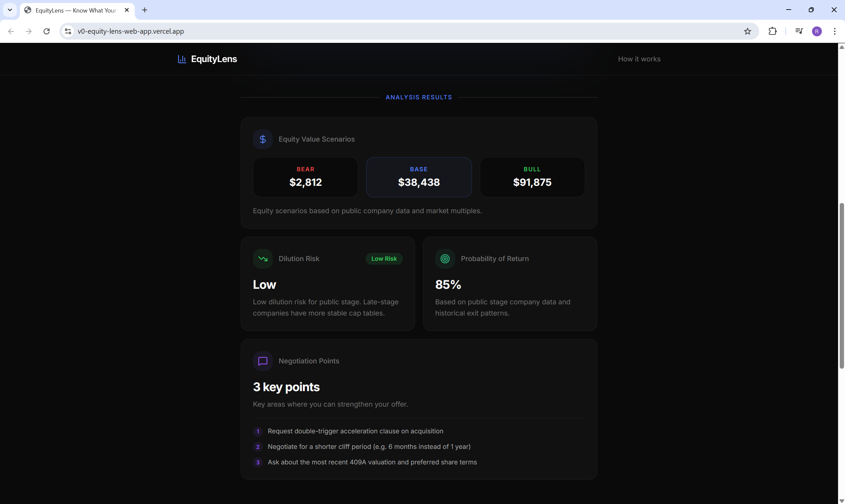
Task: Click the Negotiation Points chat bubble icon
Action: (263, 361)
